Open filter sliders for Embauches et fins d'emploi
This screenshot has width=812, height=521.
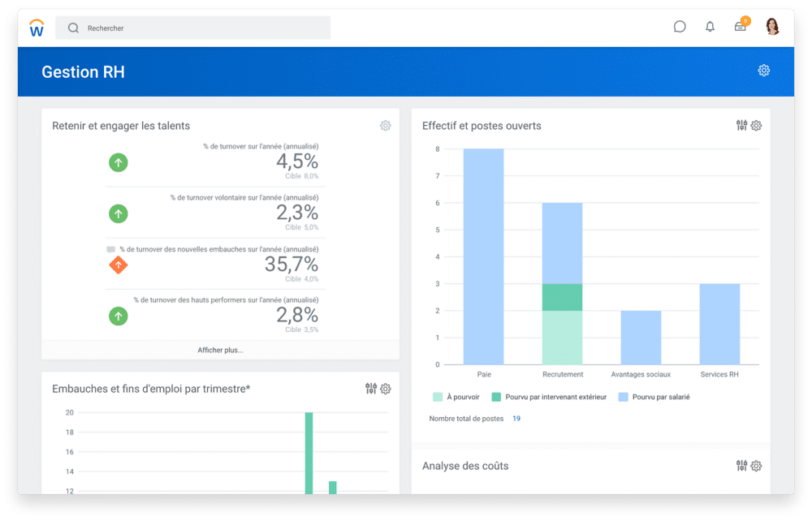(371, 389)
